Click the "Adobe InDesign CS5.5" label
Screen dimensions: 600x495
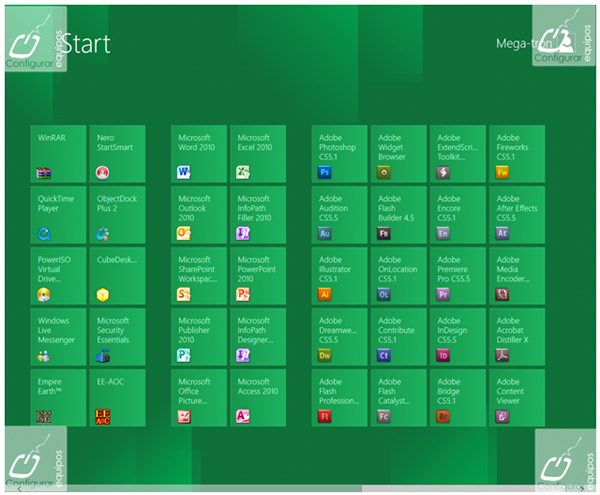[x=452, y=330]
